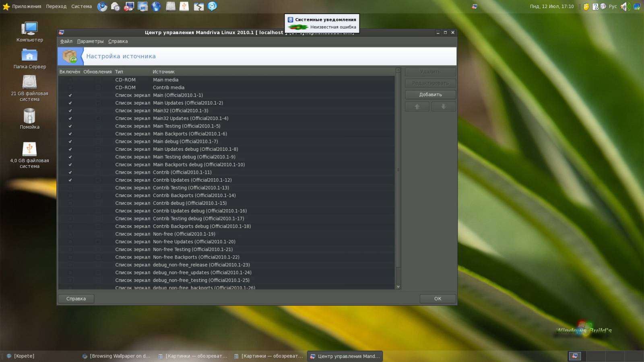Click the source list vertical scrollbar
Viewport: 644px width, 362px height.
coord(398,170)
